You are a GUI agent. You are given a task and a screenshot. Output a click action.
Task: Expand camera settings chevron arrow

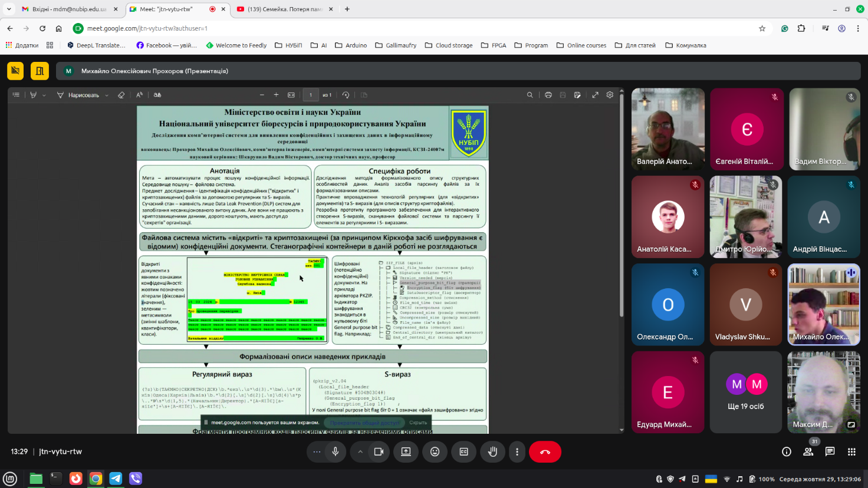360,451
